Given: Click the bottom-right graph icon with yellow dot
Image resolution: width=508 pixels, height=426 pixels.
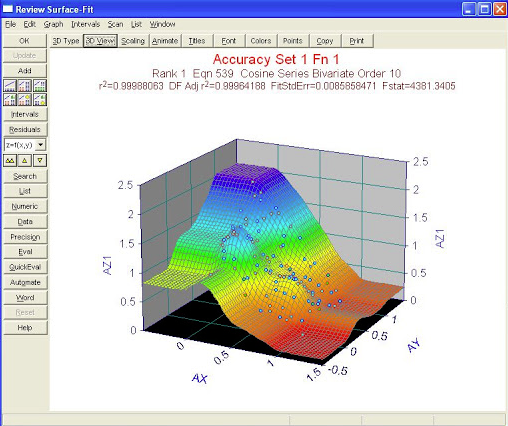Looking at the screenshot, I should point(40,99).
